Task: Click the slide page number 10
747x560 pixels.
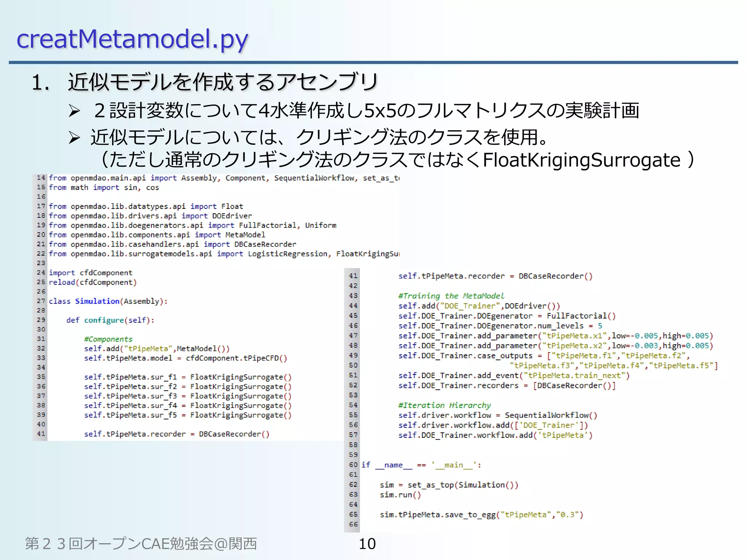Action: point(367,544)
